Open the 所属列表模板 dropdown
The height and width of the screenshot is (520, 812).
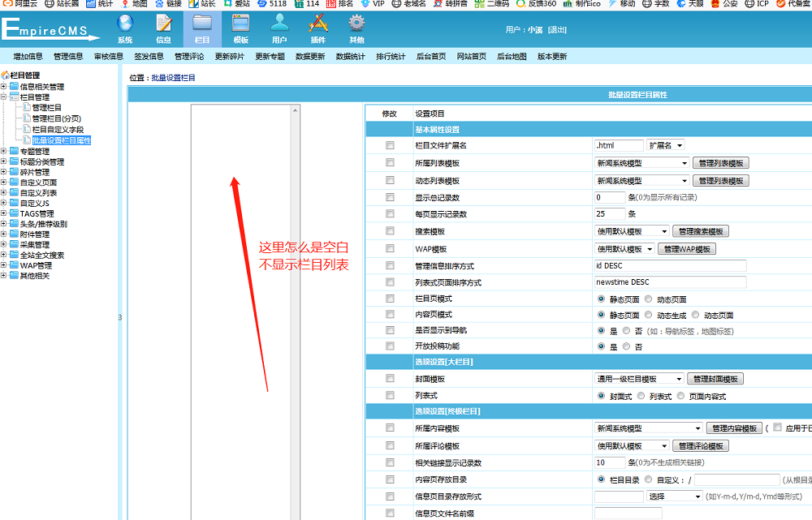click(x=641, y=162)
